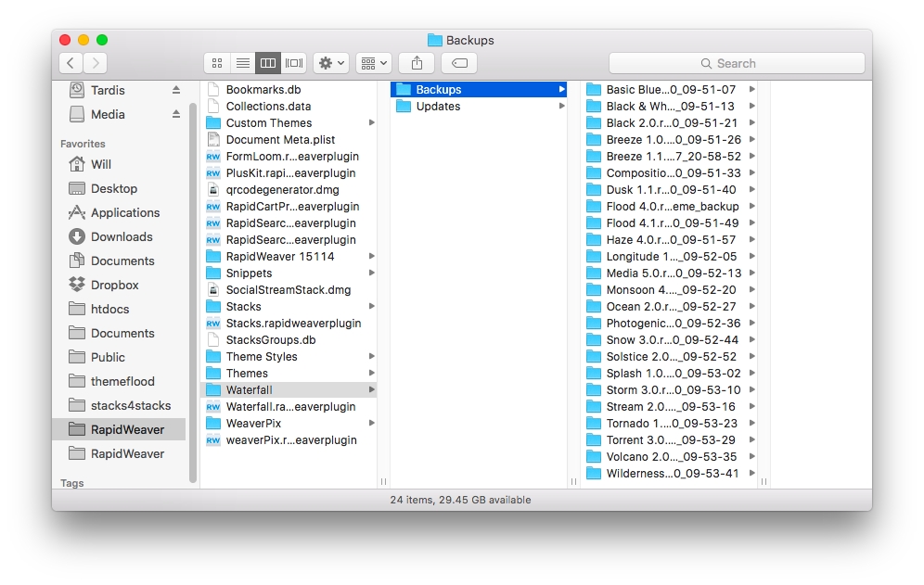Click the sidebar vertical scrollbar
Image resolution: width=924 pixels, height=585 pixels.
(192, 293)
